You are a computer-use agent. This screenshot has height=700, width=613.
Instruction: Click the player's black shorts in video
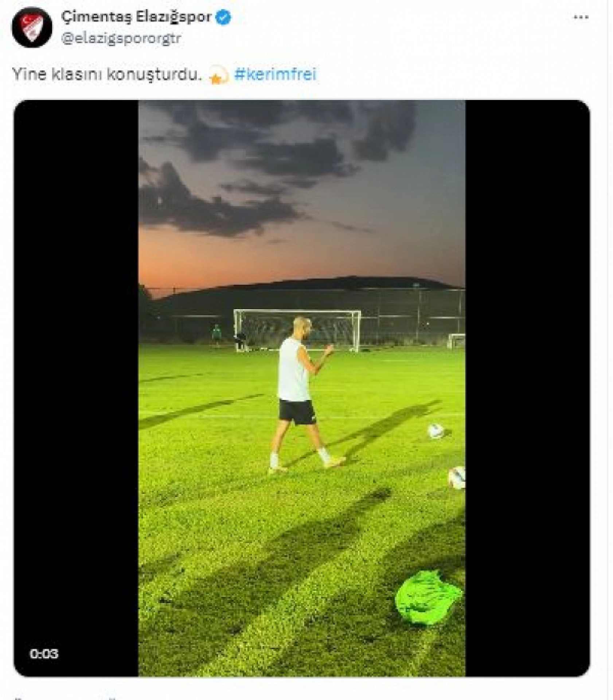296,412
